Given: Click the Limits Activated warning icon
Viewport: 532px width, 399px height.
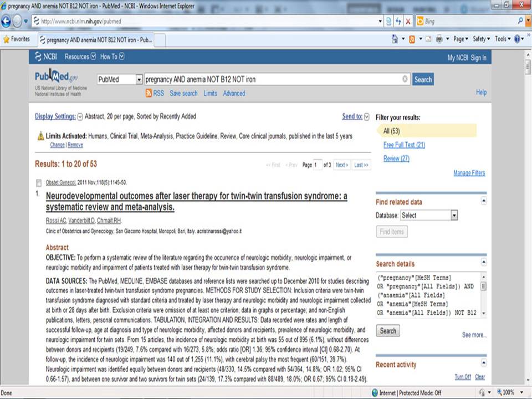Looking at the screenshot, I should [x=40, y=136].
